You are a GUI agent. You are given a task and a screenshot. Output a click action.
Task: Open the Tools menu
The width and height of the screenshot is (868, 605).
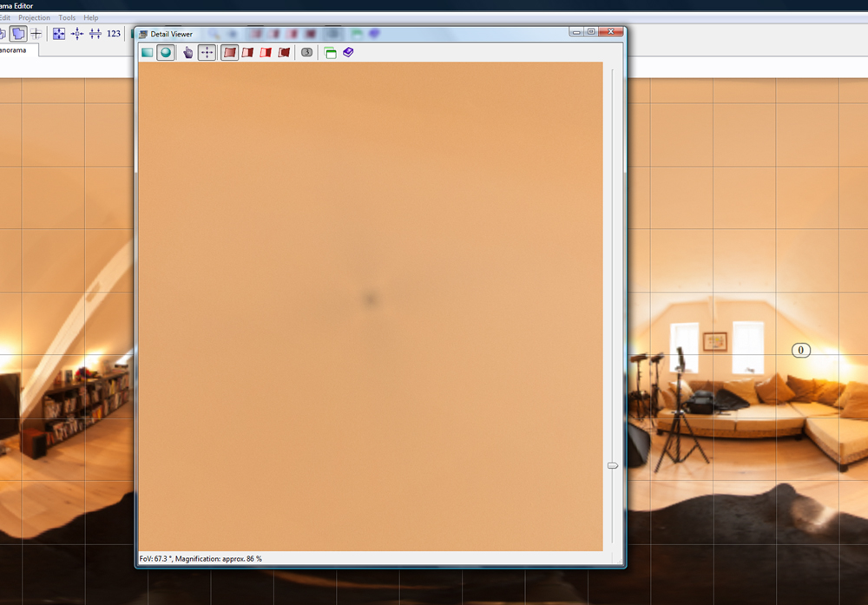pos(67,17)
